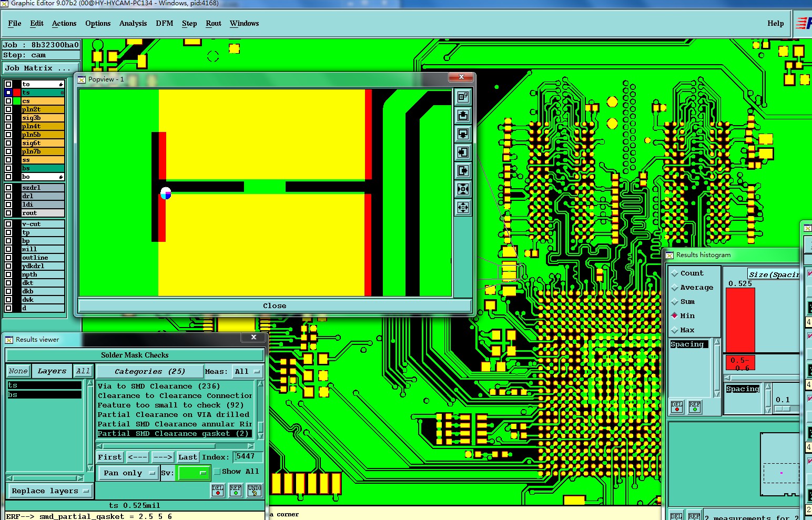The height and width of the screenshot is (520, 812).
Task: Enable the Show All checkbox
Action: pyautogui.click(x=217, y=472)
